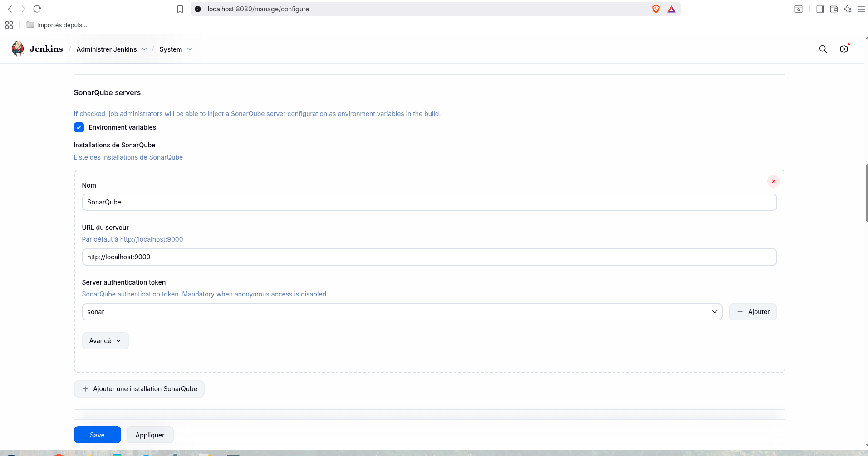Click the browser back arrow
The width and height of the screenshot is (868, 456).
(x=10, y=9)
